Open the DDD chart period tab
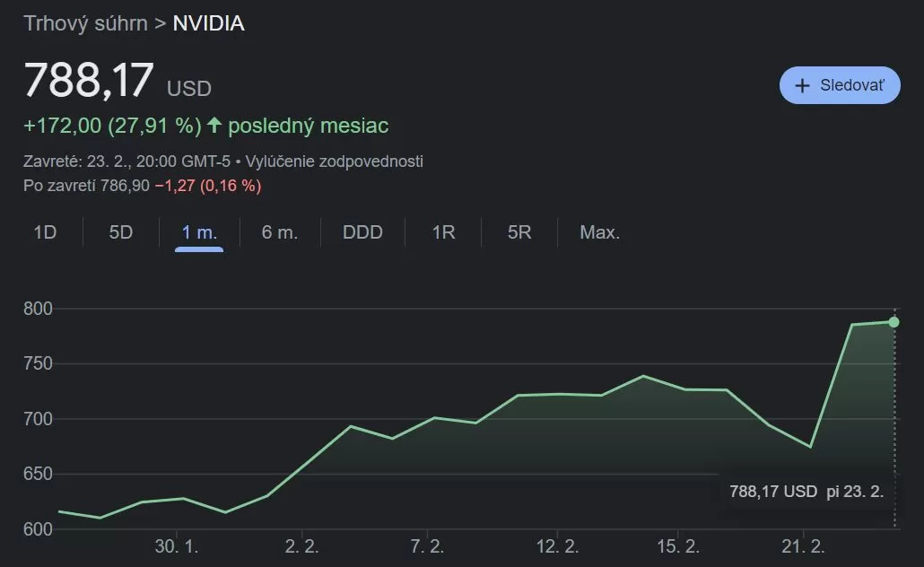 (362, 231)
